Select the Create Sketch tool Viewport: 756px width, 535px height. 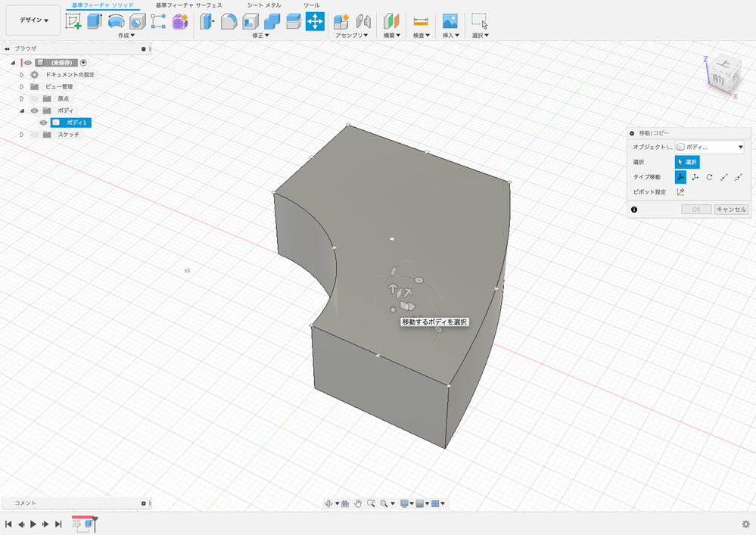[73, 21]
